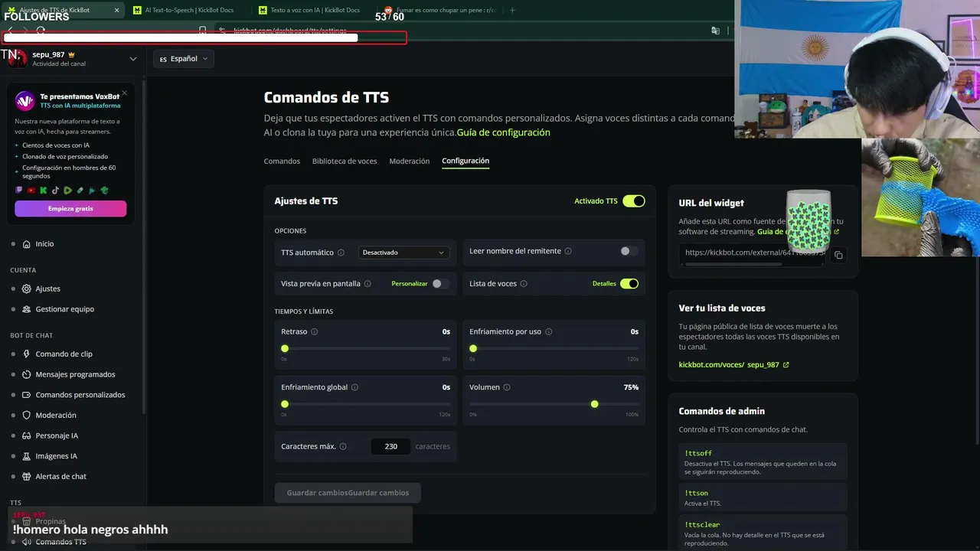Image resolution: width=980 pixels, height=551 pixels.
Task: Click the Comandos TTS speaker icon
Action: tap(26, 542)
